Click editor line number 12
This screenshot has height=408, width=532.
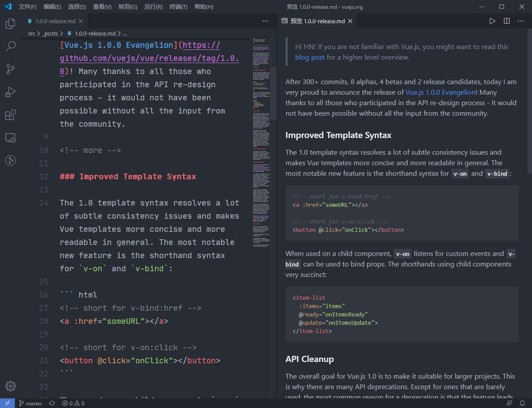(43, 177)
